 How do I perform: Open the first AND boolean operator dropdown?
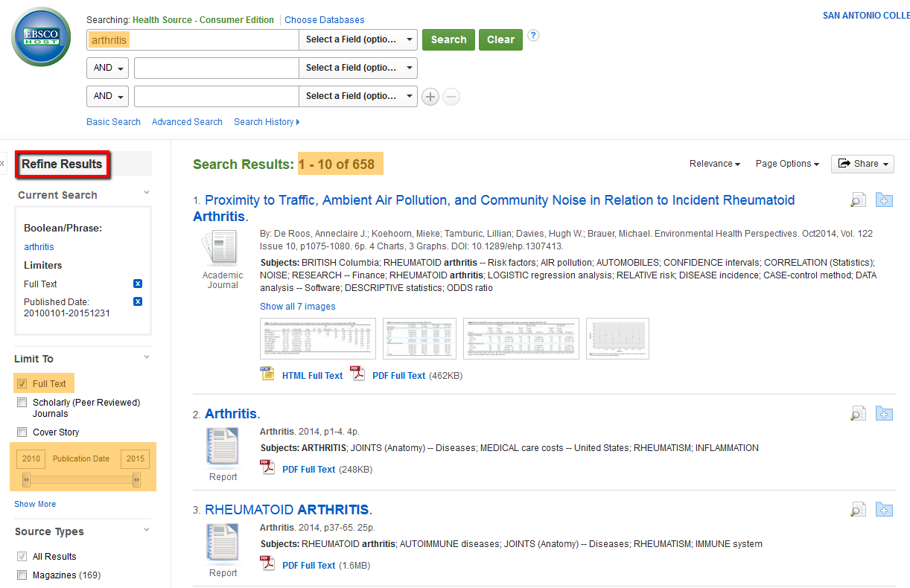pos(108,68)
